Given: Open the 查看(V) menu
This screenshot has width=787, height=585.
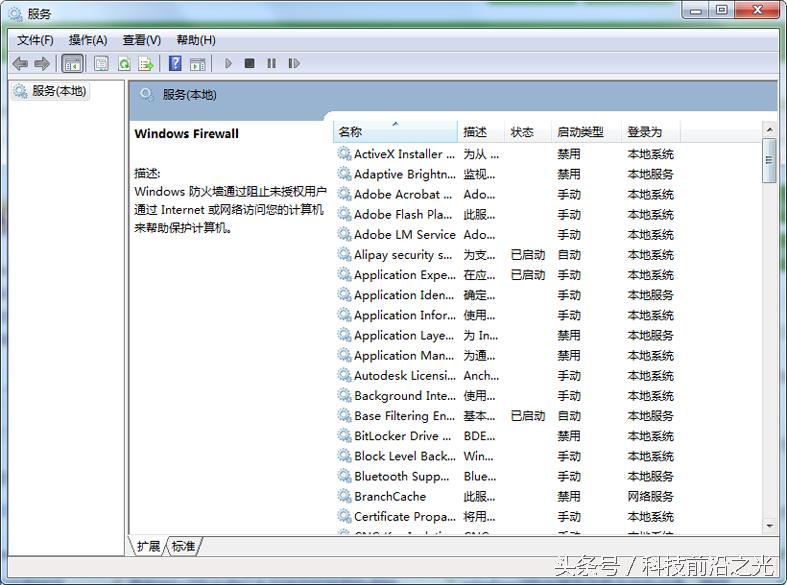Looking at the screenshot, I should click(142, 40).
